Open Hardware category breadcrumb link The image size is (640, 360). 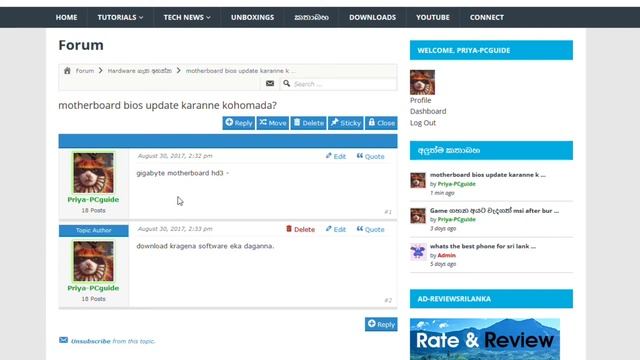click(140, 71)
